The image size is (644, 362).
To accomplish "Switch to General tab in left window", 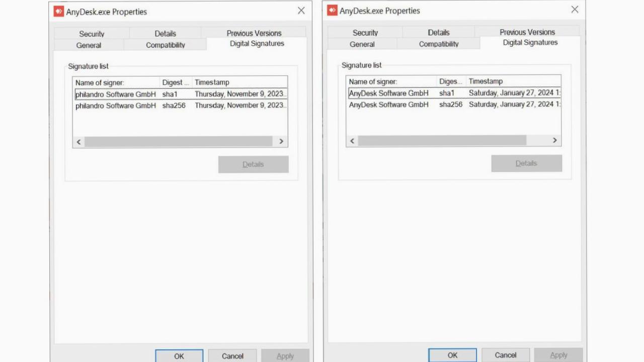I will tap(89, 45).
